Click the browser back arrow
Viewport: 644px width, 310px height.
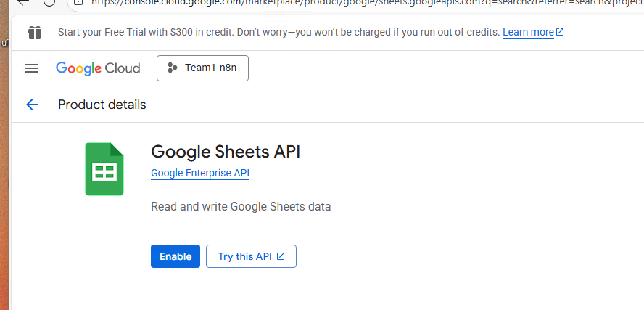(x=22, y=2)
